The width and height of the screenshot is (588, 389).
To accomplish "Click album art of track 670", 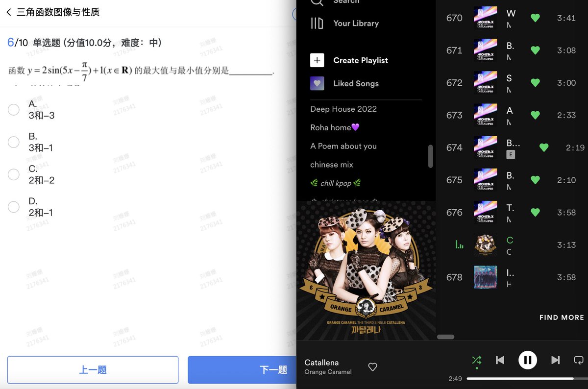I will 486,18.
